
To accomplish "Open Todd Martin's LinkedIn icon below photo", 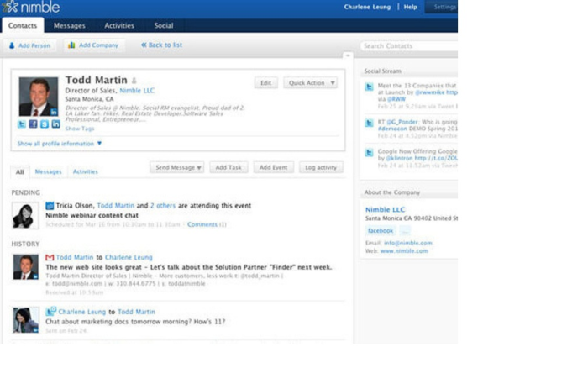I will point(55,124).
